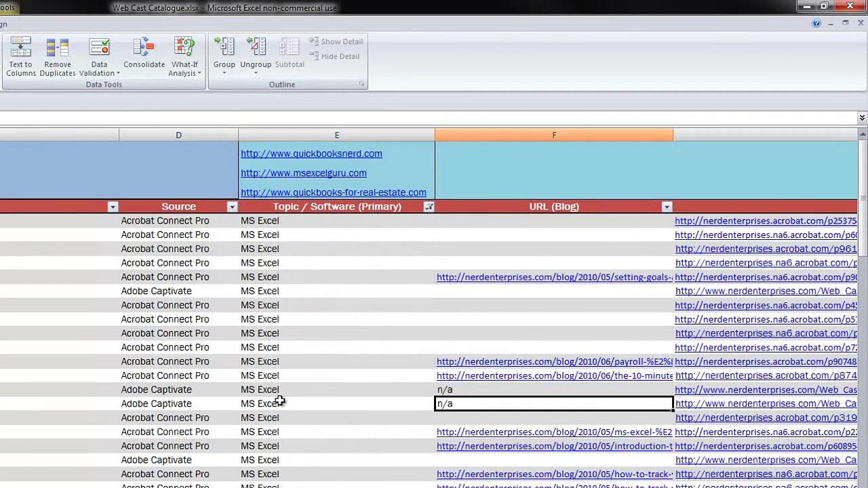The height and width of the screenshot is (488, 868).
Task: Open the Data Validation tool
Action: tap(99, 56)
